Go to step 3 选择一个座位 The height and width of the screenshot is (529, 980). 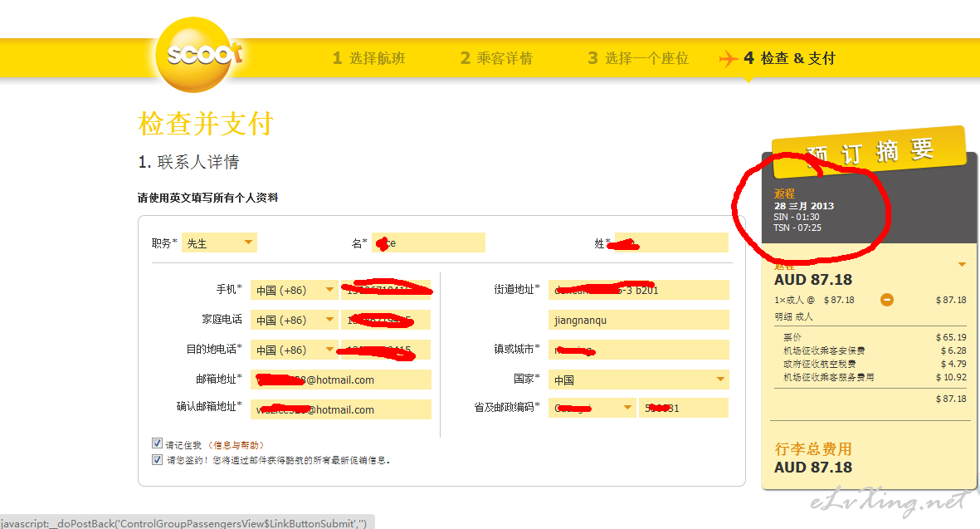coord(638,58)
